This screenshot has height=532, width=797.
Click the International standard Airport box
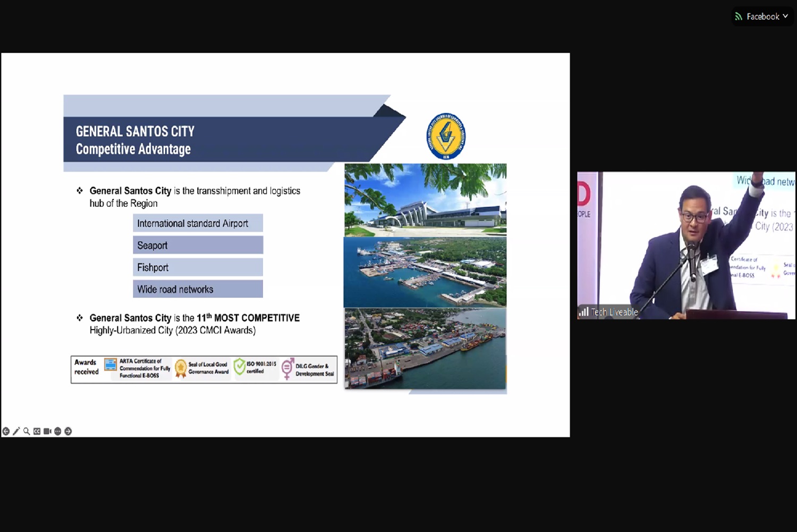click(x=198, y=223)
